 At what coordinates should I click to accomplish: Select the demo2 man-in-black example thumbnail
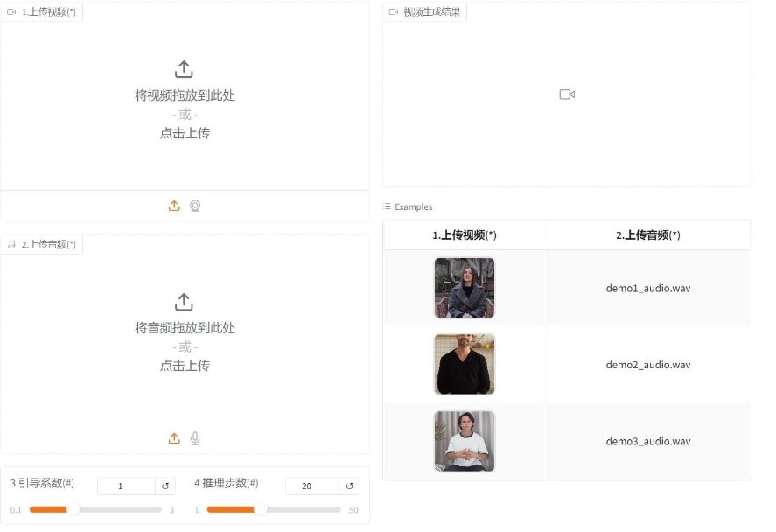point(465,365)
